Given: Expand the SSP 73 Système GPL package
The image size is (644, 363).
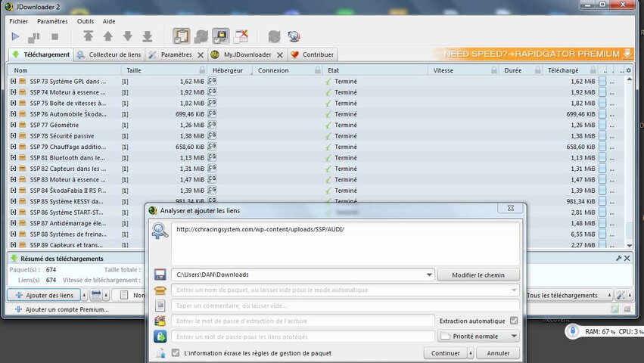Looking at the screenshot, I should click(13, 82).
